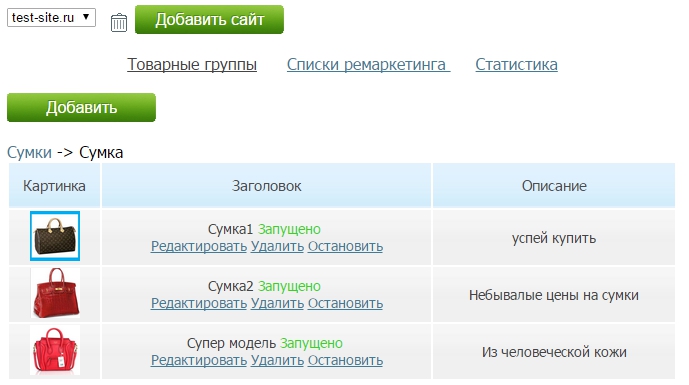Go to Сумки breadcrumb link
The image size is (689, 385).
pyautogui.click(x=29, y=153)
